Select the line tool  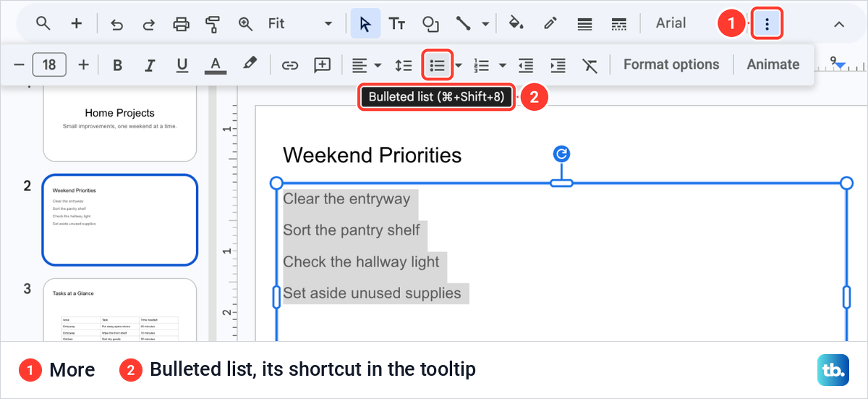pos(464,24)
